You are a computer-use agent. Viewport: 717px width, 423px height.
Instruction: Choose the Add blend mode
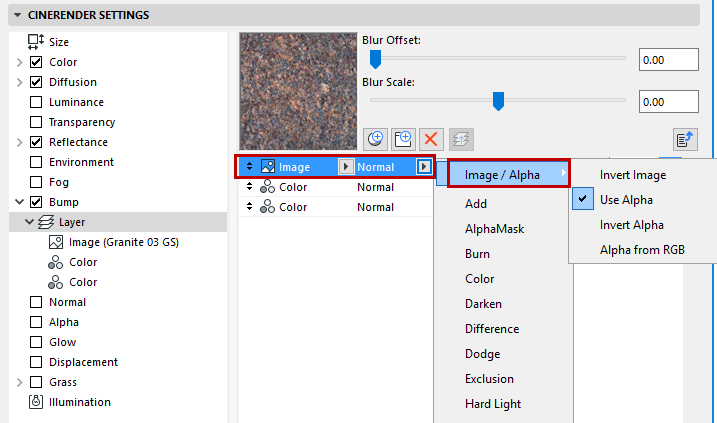click(x=476, y=203)
